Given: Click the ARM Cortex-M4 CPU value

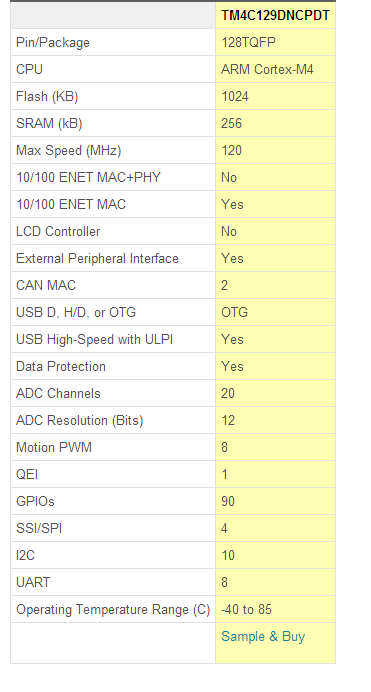Looking at the screenshot, I should pos(267,69).
